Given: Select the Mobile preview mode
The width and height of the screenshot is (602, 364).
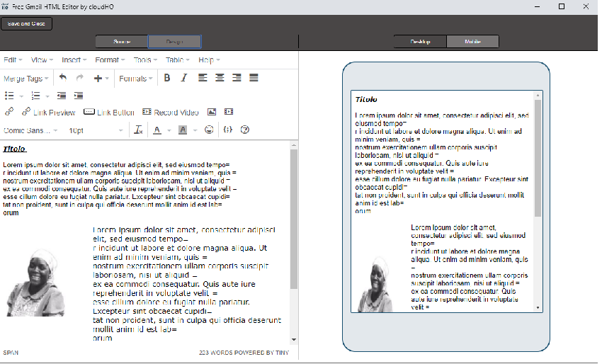Looking at the screenshot, I should coord(472,42).
